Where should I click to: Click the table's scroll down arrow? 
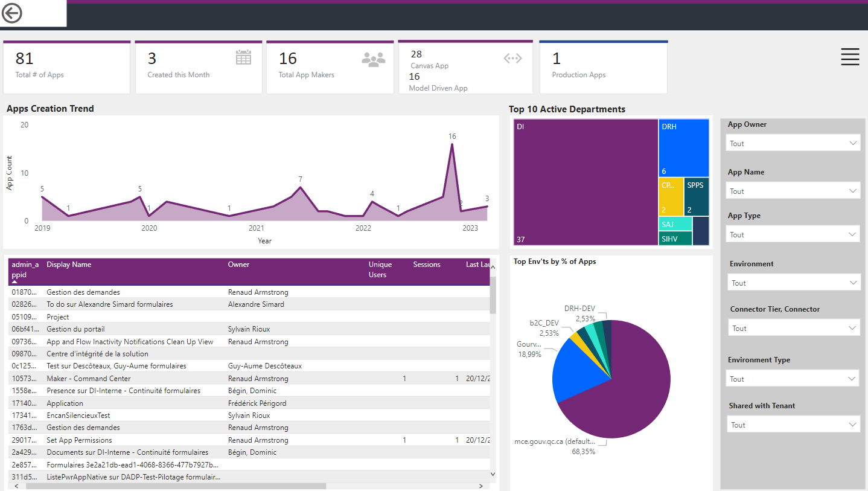tap(493, 475)
